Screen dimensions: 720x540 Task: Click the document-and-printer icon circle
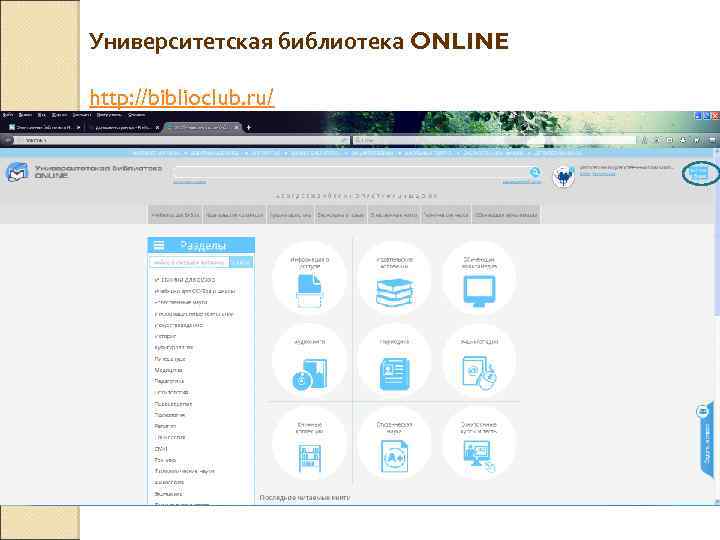tap(309, 278)
